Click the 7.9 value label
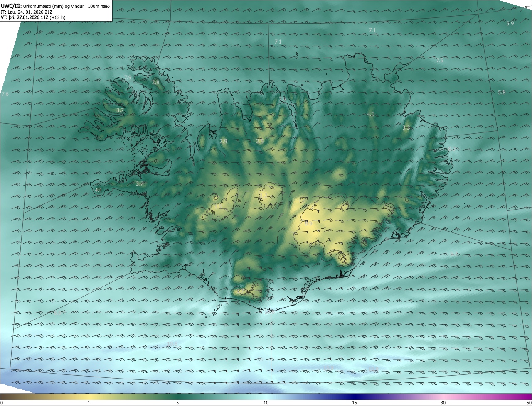This screenshot has height=406, width=532. pyautogui.click(x=128, y=78)
